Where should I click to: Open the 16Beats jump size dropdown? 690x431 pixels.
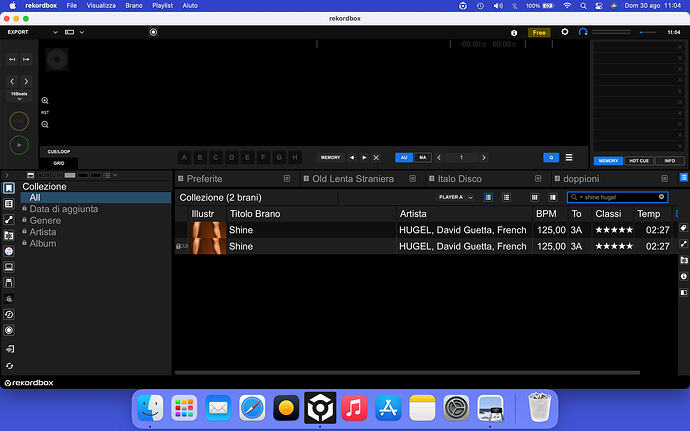19,96
